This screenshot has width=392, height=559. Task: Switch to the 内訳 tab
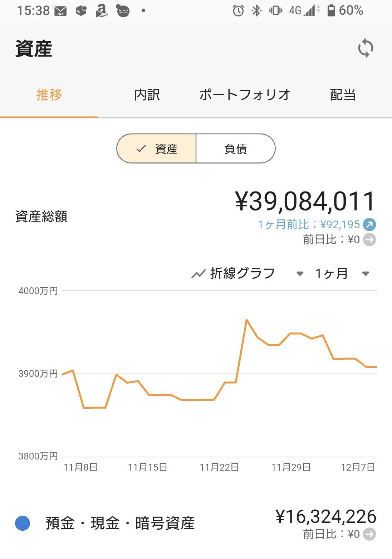[x=147, y=95]
